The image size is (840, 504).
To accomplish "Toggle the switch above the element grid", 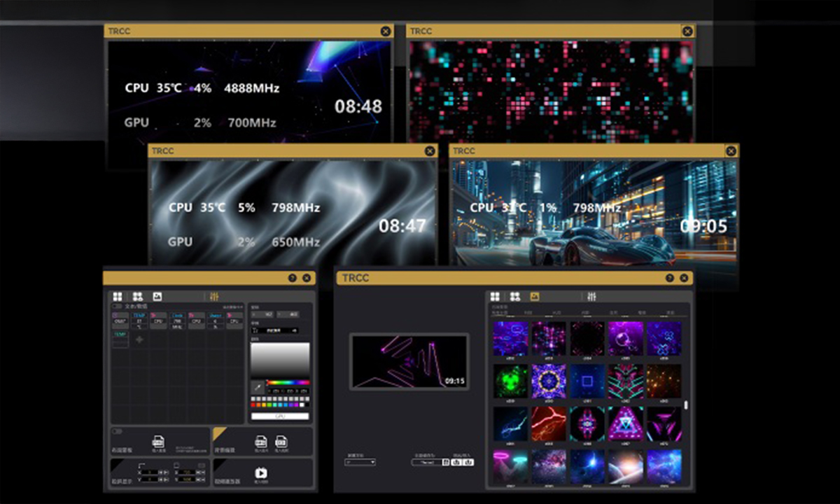I will point(117,307).
